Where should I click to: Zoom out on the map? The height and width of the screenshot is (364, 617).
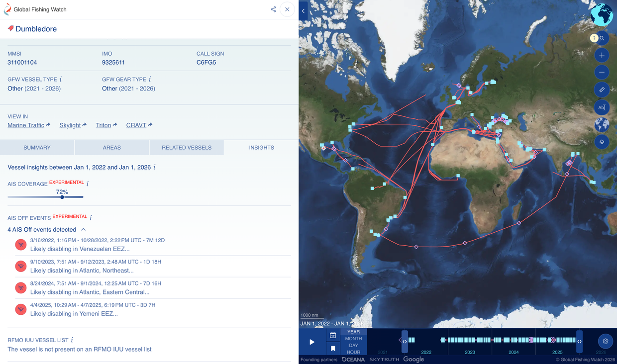pos(602,72)
